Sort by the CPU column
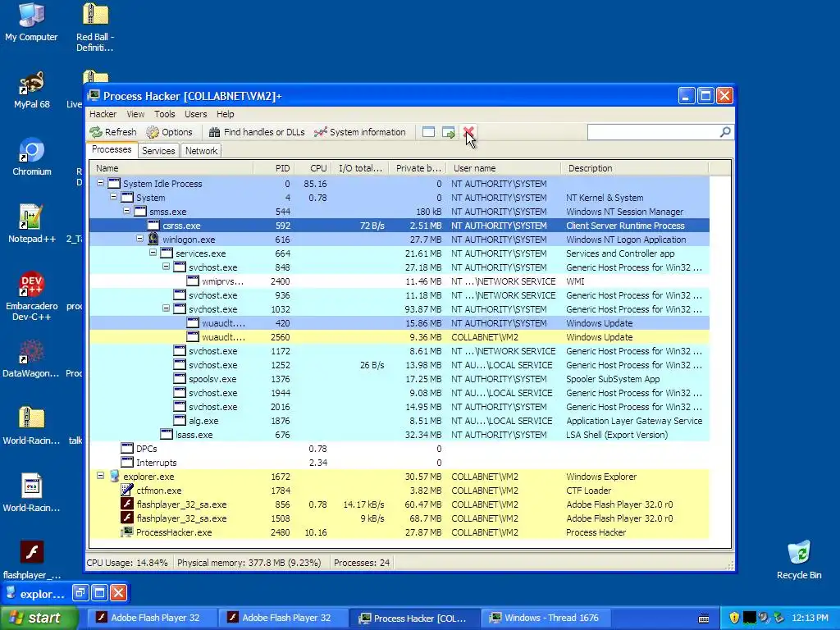 click(x=313, y=168)
